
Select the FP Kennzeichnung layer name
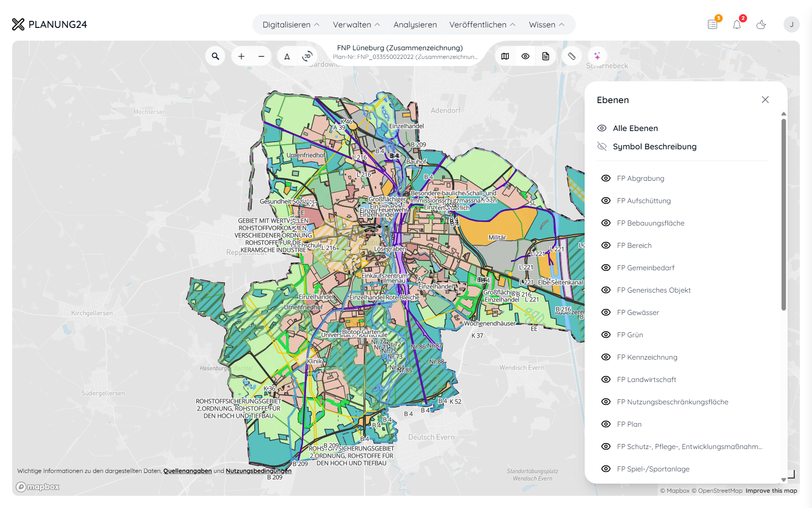647,357
